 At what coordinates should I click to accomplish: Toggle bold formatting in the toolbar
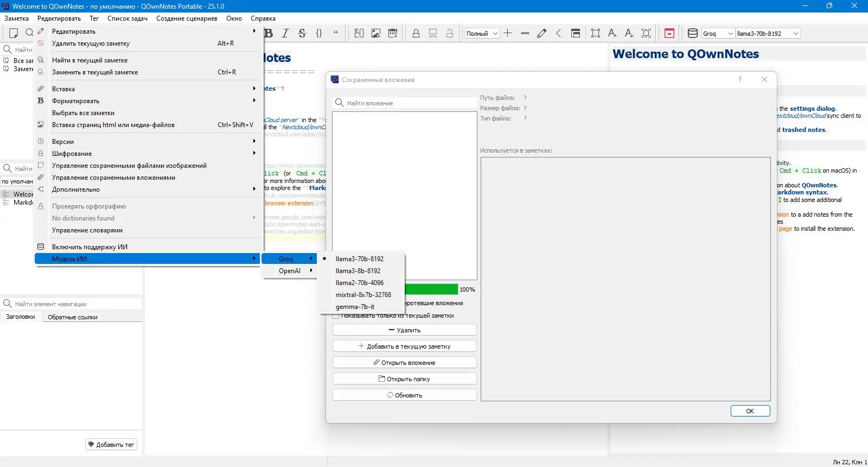[x=269, y=33]
